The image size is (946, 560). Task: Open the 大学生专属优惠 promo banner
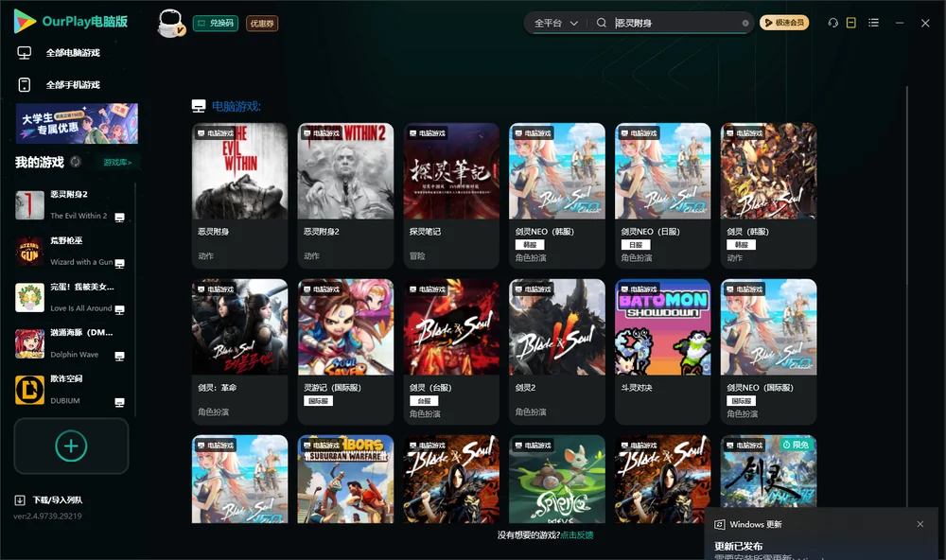tap(77, 124)
